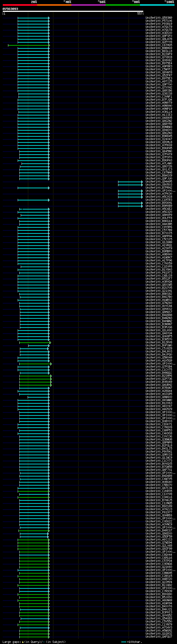Click hit label UniRef100_B9RD45
The width and height of the screenshot is (177, 644).
pyautogui.click(x=159, y=136)
